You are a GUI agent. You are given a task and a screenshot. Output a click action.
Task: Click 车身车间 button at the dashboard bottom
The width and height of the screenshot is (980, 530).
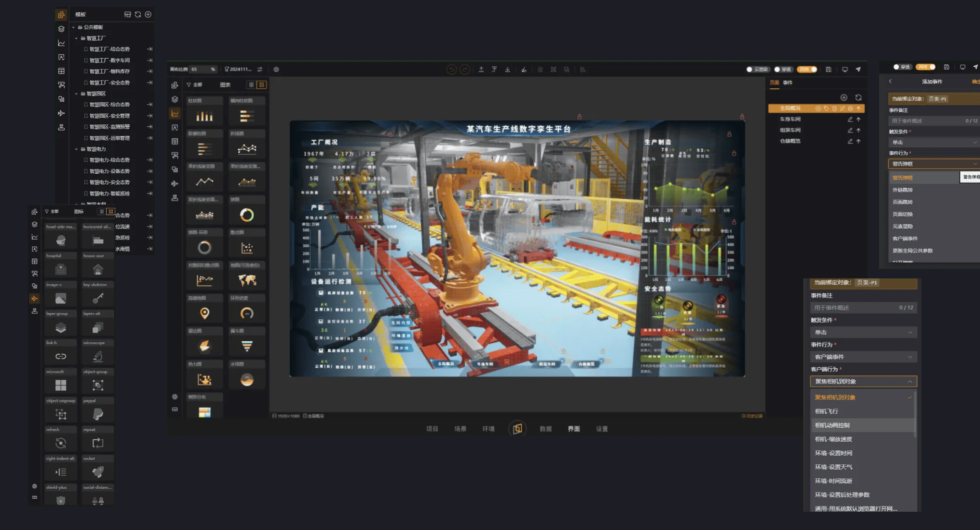[x=484, y=364]
